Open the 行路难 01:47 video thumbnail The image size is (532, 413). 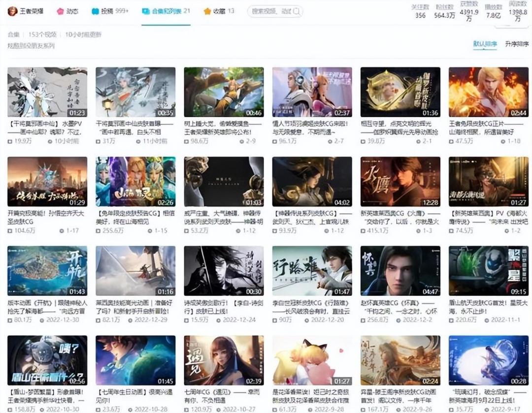click(x=312, y=271)
